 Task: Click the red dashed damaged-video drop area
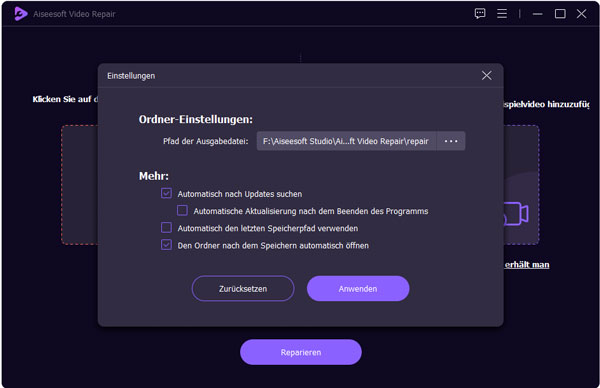click(80, 185)
